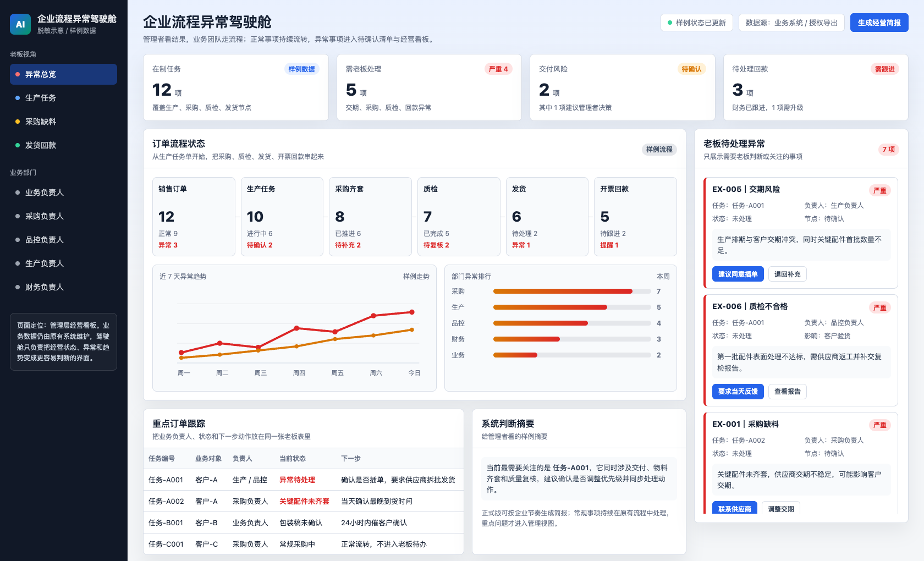Select 财务负责人 in sidebar
The width and height of the screenshot is (924, 561).
63,287
